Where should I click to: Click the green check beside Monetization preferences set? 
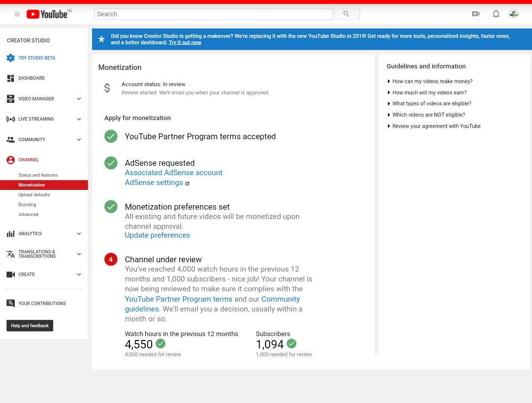[111, 206]
